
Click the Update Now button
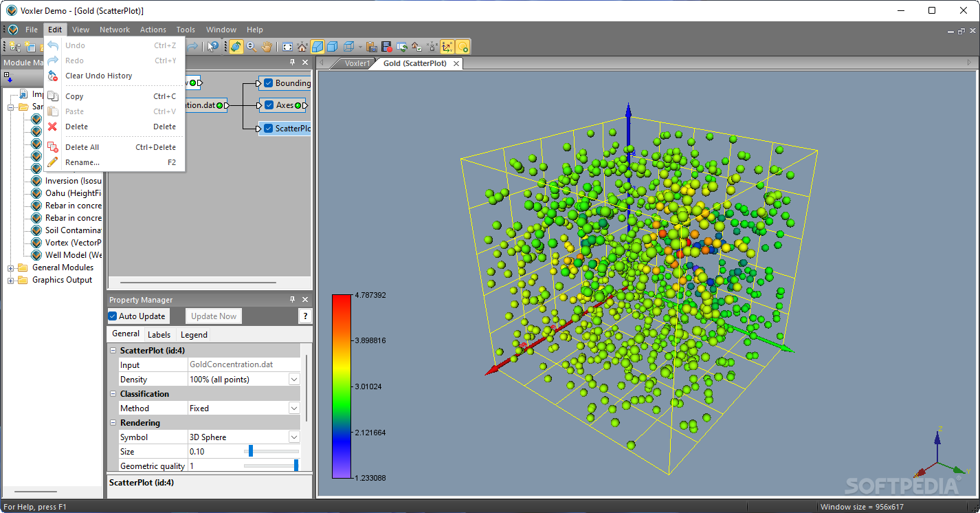tap(214, 316)
